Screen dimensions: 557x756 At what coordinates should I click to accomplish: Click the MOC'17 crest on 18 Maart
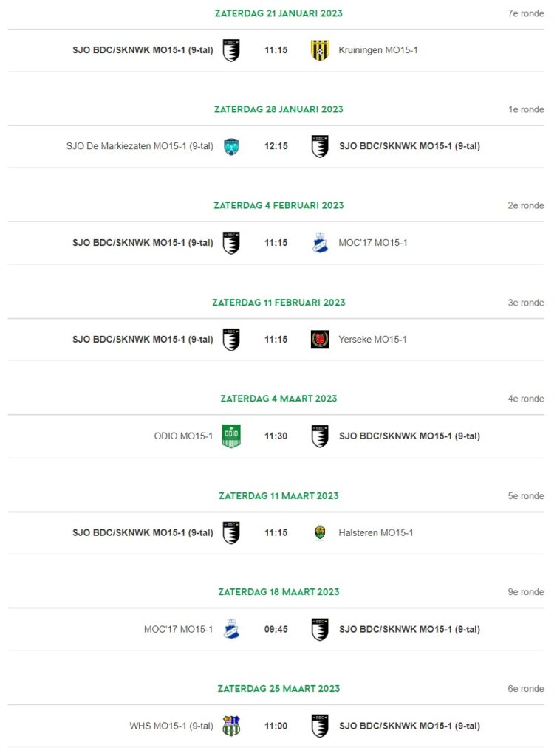(x=231, y=629)
